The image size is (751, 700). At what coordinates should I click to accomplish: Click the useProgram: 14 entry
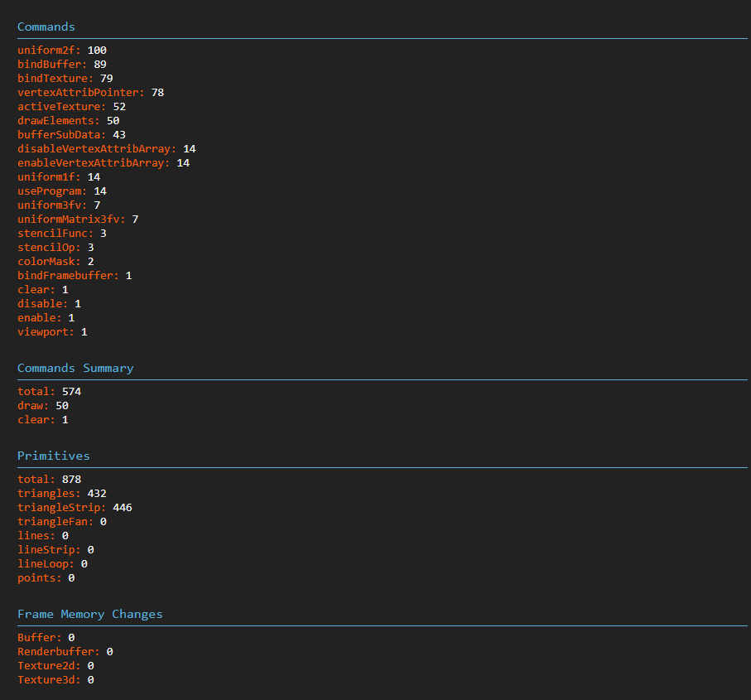pyautogui.click(x=62, y=191)
